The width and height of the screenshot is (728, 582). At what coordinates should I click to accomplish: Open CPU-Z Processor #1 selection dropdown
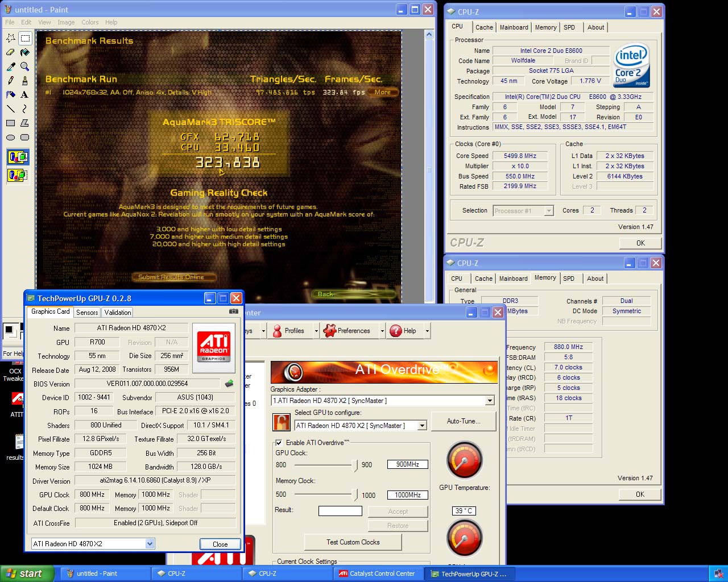548,211
